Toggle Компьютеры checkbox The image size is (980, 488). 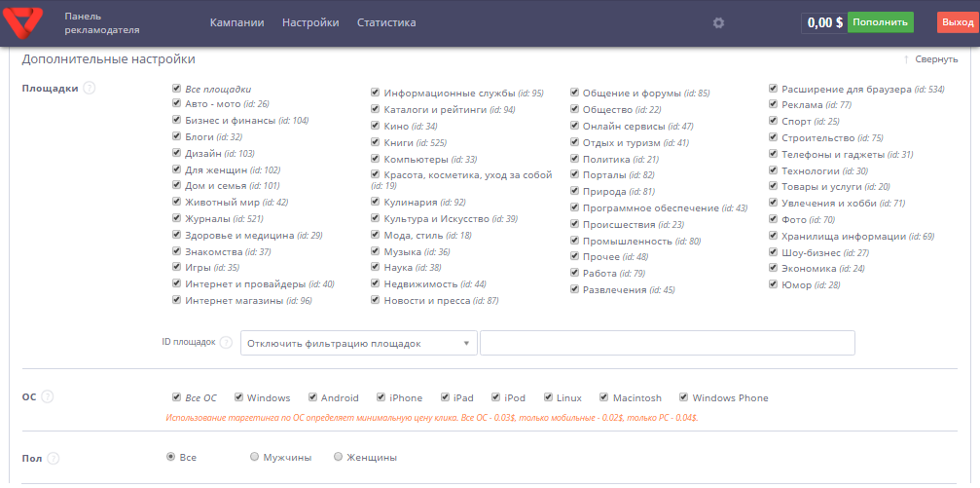pos(375,159)
